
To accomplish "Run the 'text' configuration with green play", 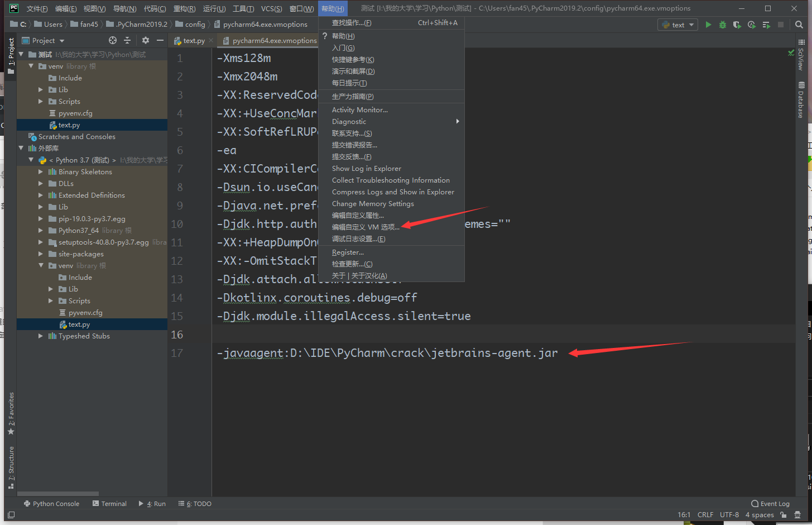I will (x=708, y=25).
